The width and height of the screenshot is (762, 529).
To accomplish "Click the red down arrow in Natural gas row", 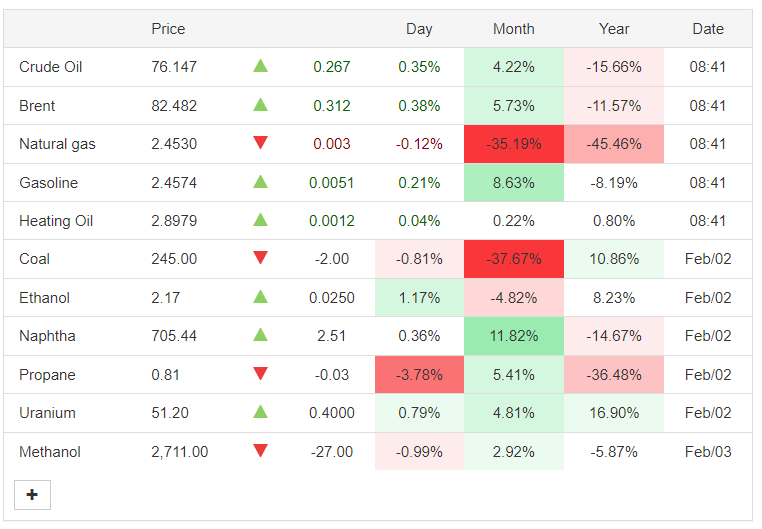I will point(260,143).
